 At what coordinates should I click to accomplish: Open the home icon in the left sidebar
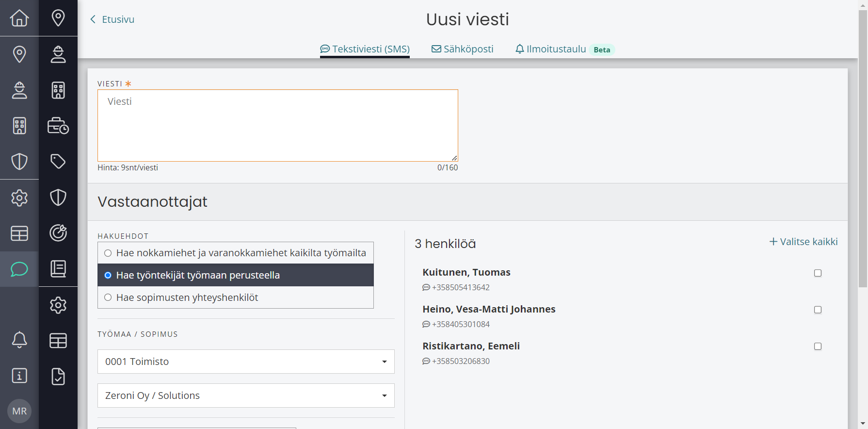pos(19,18)
